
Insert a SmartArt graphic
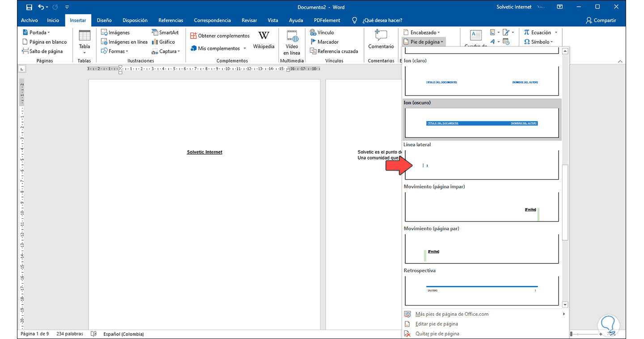tap(165, 33)
